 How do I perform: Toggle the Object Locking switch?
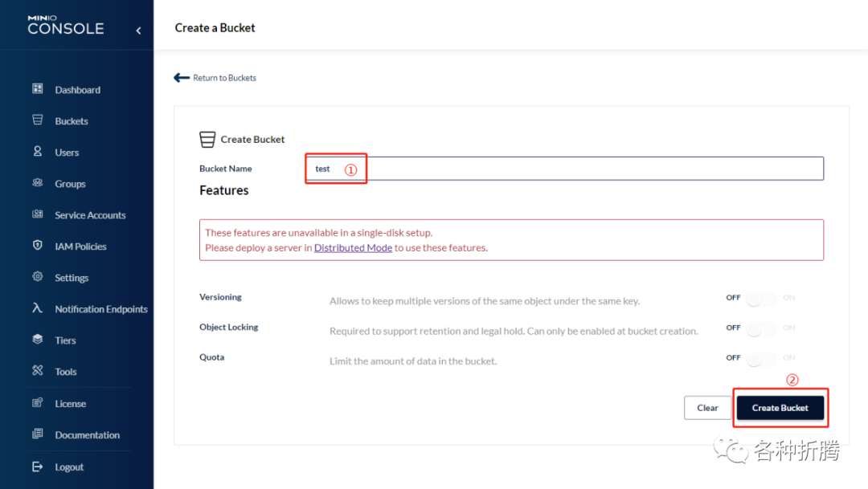click(760, 328)
